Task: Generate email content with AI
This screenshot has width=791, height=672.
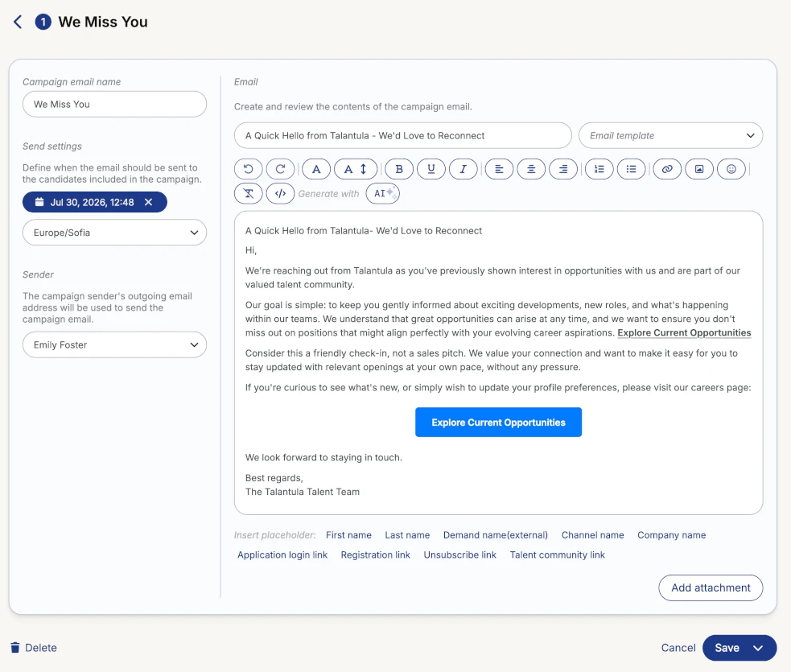Action: [x=382, y=193]
